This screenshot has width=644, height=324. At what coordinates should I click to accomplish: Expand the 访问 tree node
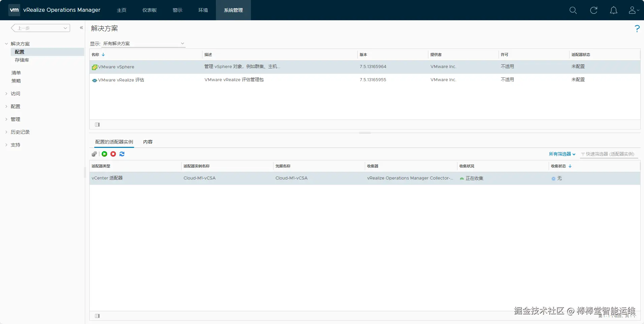click(x=6, y=94)
